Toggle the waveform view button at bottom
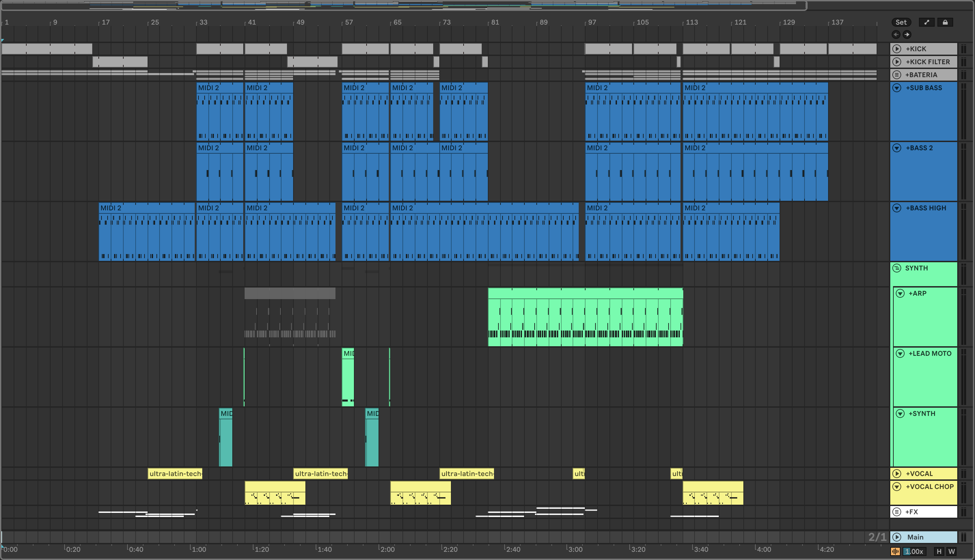The image size is (975, 560). coord(895,551)
